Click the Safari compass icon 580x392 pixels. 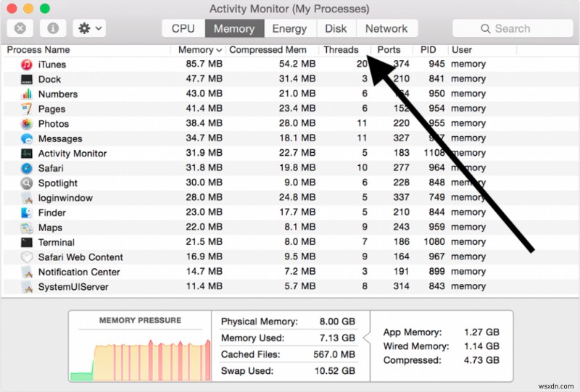click(x=27, y=168)
